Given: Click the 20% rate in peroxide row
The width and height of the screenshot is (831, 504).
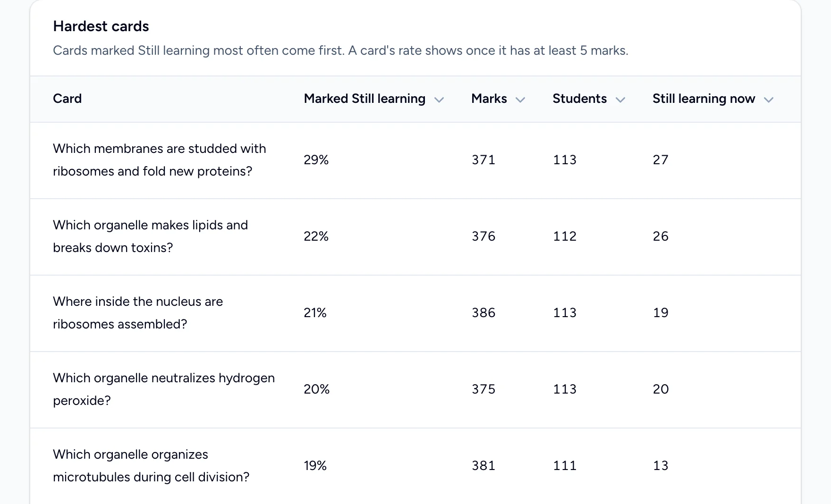Looking at the screenshot, I should pyautogui.click(x=317, y=389).
